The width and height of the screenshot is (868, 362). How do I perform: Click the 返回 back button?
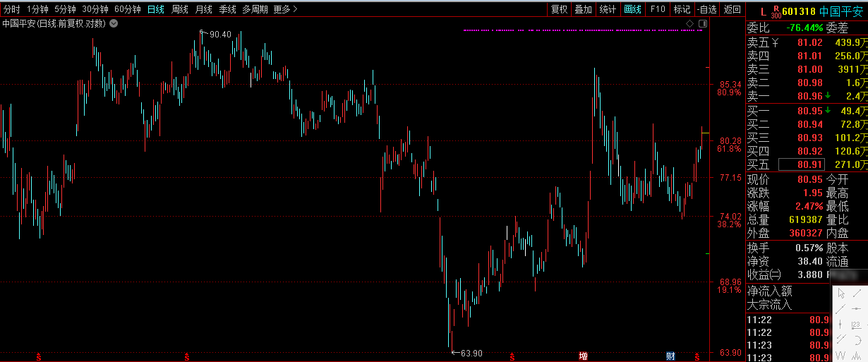coord(733,9)
